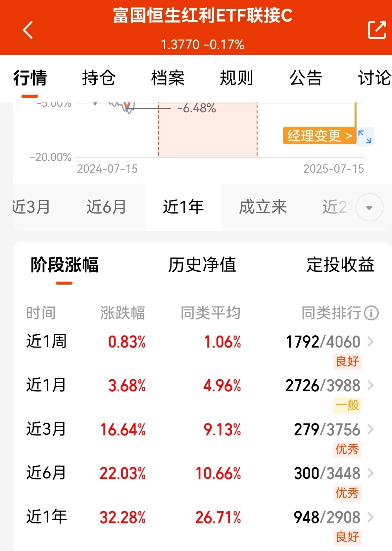
Task: Tap the 10.66% peer average value
Action: (x=218, y=473)
